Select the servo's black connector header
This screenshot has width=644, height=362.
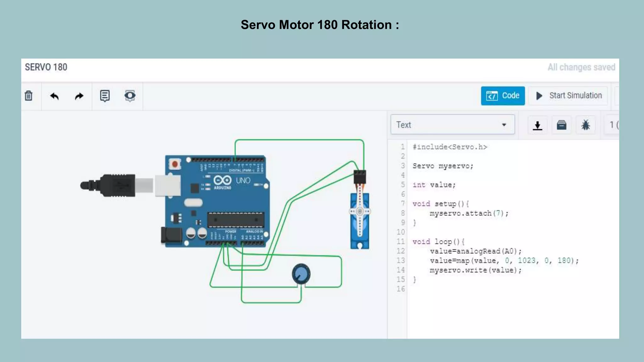(360, 177)
